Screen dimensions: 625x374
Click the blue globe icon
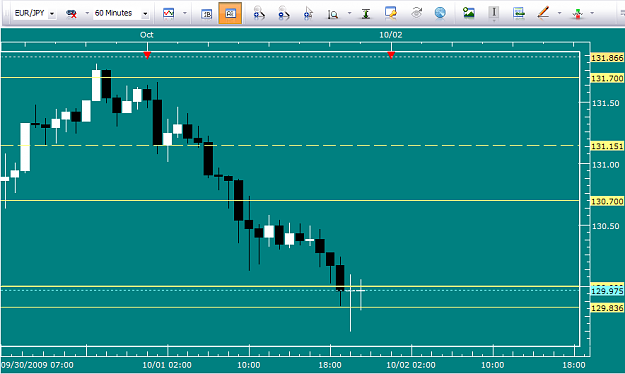440,13
